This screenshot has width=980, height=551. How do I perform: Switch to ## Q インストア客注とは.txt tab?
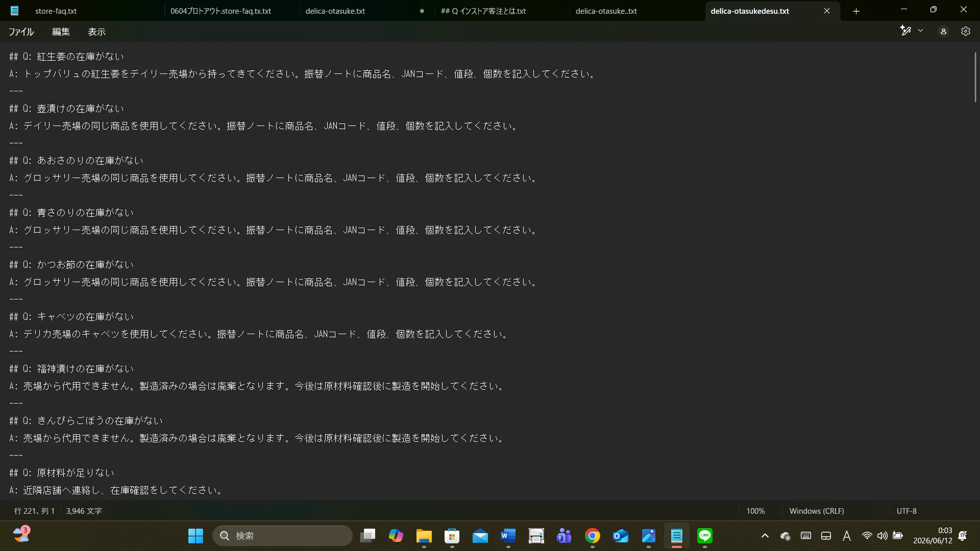click(483, 11)
